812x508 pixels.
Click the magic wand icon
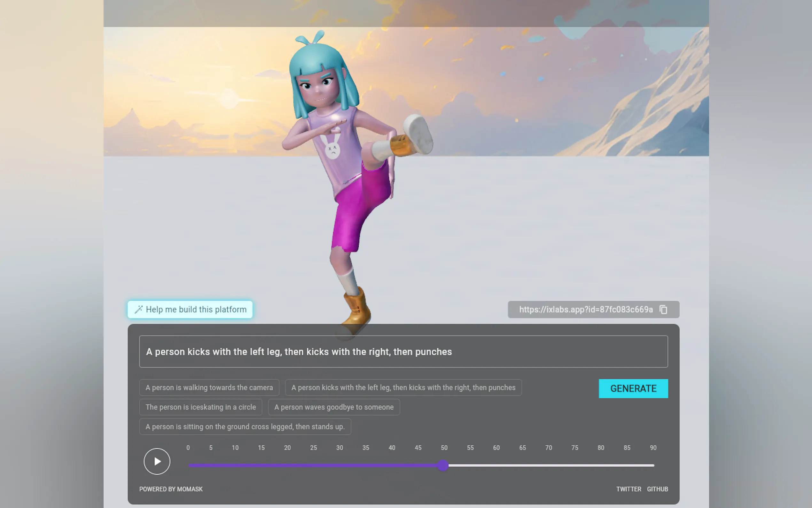(139, 309)
